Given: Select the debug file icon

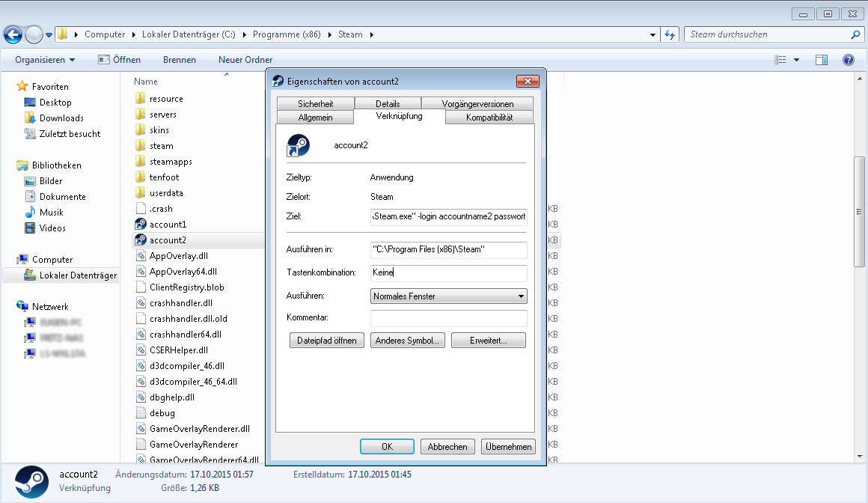Looking at the screenshot, I should (x=141, y=412).
